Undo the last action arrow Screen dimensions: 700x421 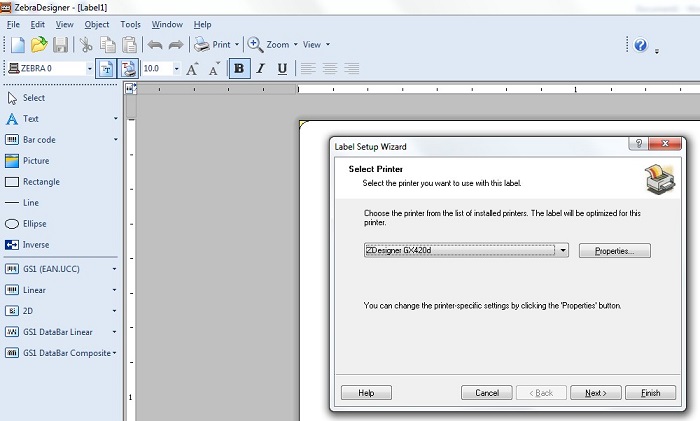pos(155,45)
